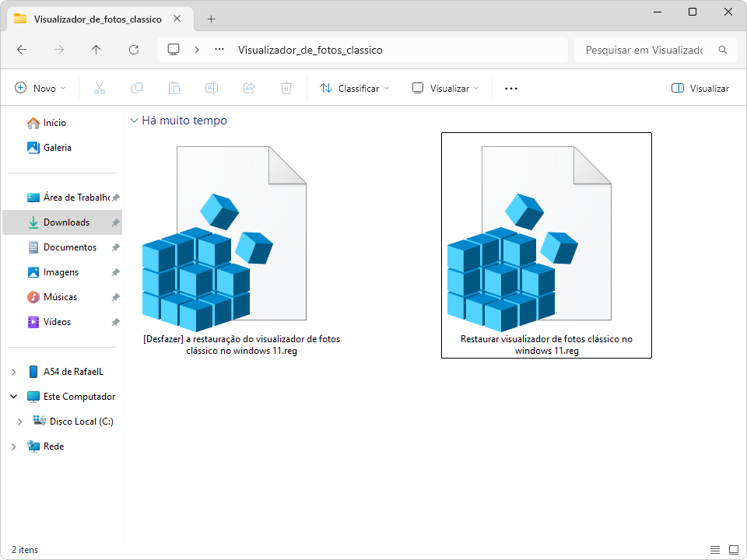Click the monitor icon in address bar
This screenshot has height=560, width=747.
(x=174, y=50)
